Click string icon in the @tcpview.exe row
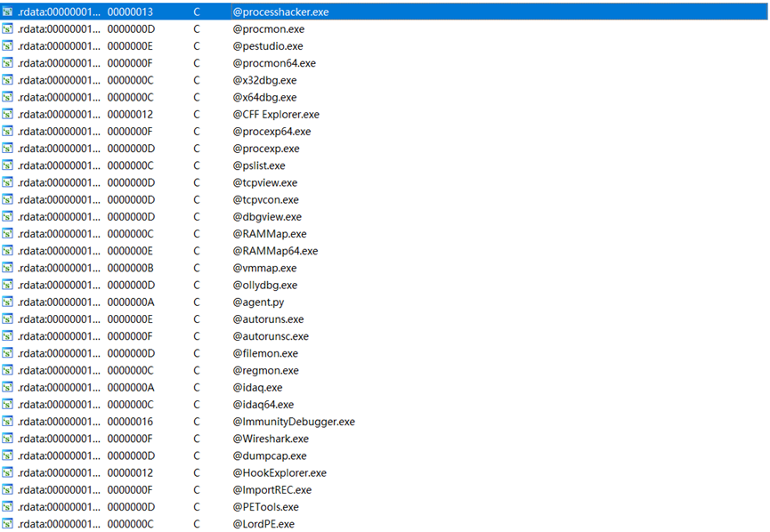This screenshot has height=532, width=770. pyautogui.click(x=7, y=182)
